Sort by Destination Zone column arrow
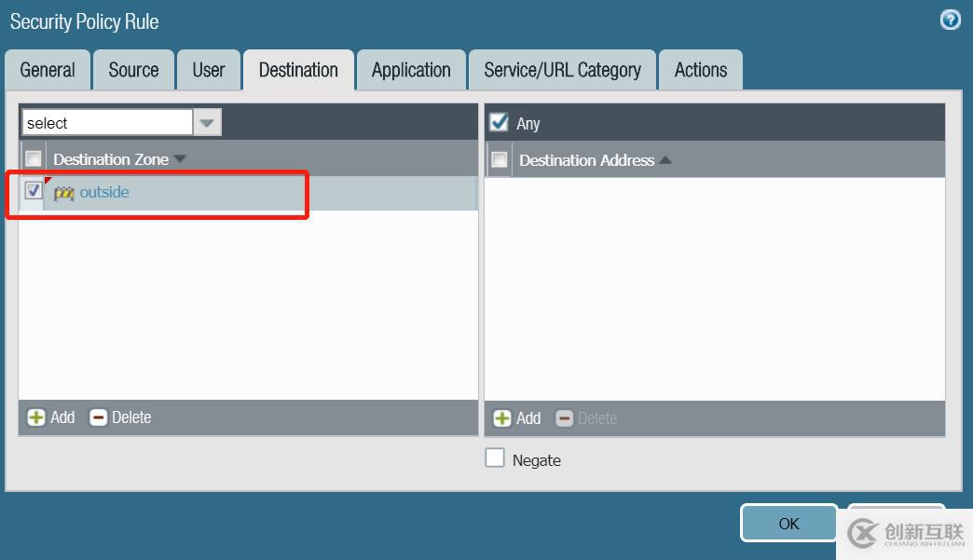 [181, 159]
